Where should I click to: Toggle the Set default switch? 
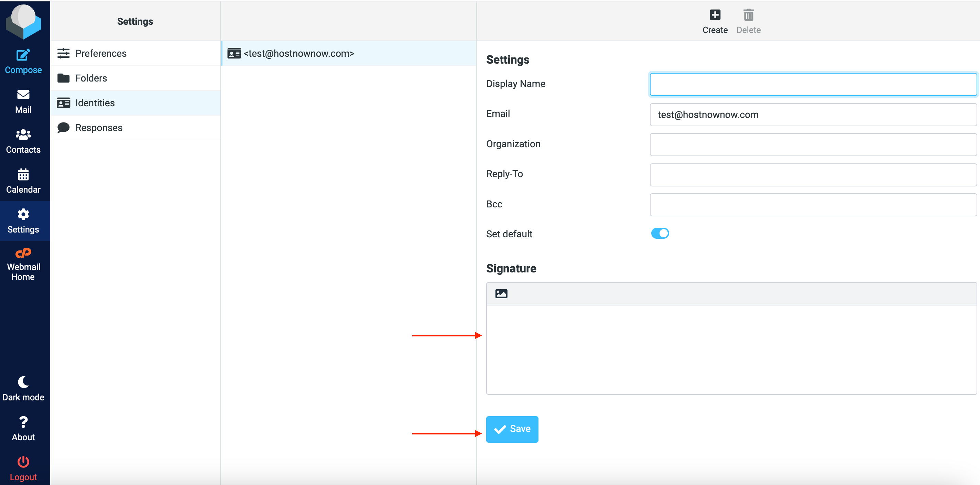660,233
